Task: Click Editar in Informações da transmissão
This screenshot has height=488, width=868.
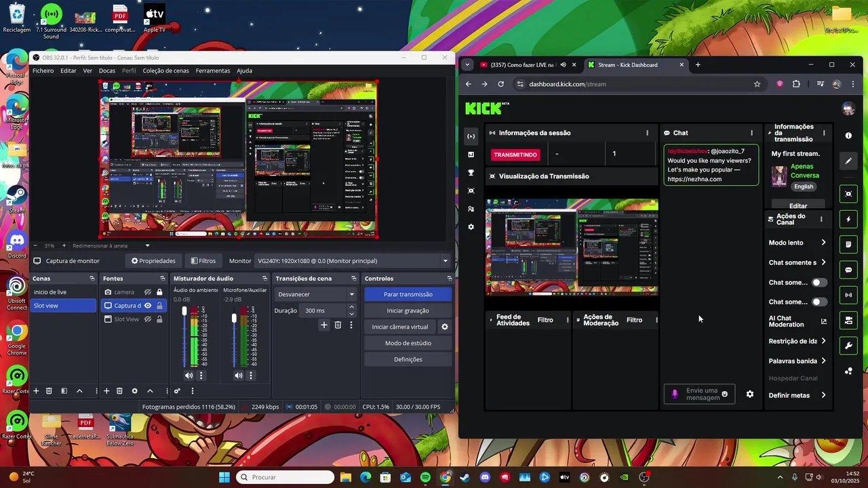Action: pos(798,206)
